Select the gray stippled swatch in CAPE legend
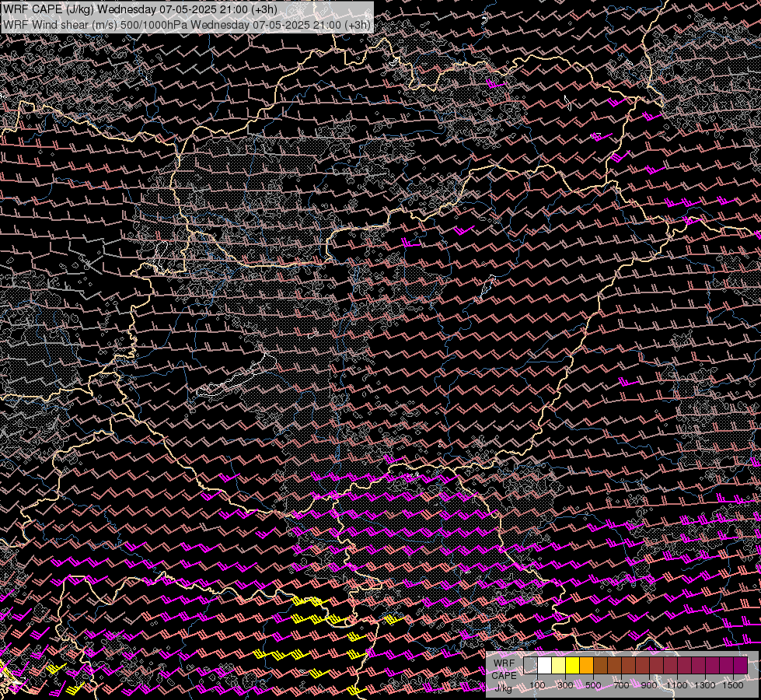 coord(530,665)
